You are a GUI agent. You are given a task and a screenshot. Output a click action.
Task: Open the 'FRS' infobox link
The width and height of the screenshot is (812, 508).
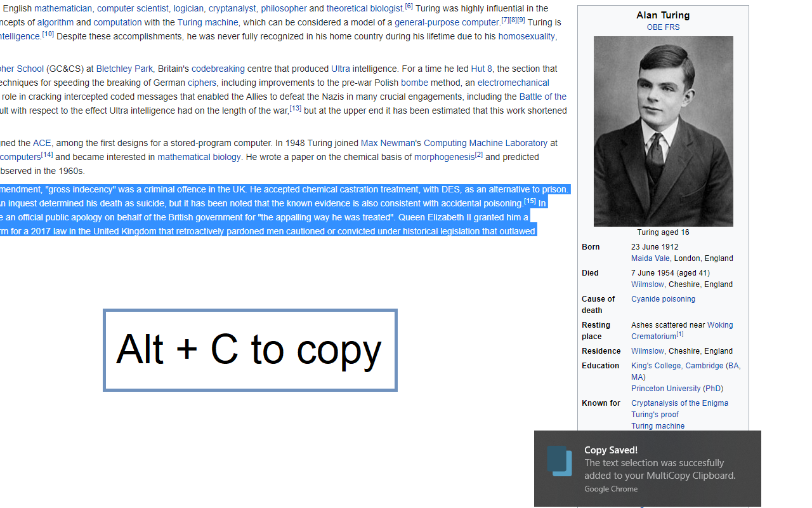tap(672, 27)
